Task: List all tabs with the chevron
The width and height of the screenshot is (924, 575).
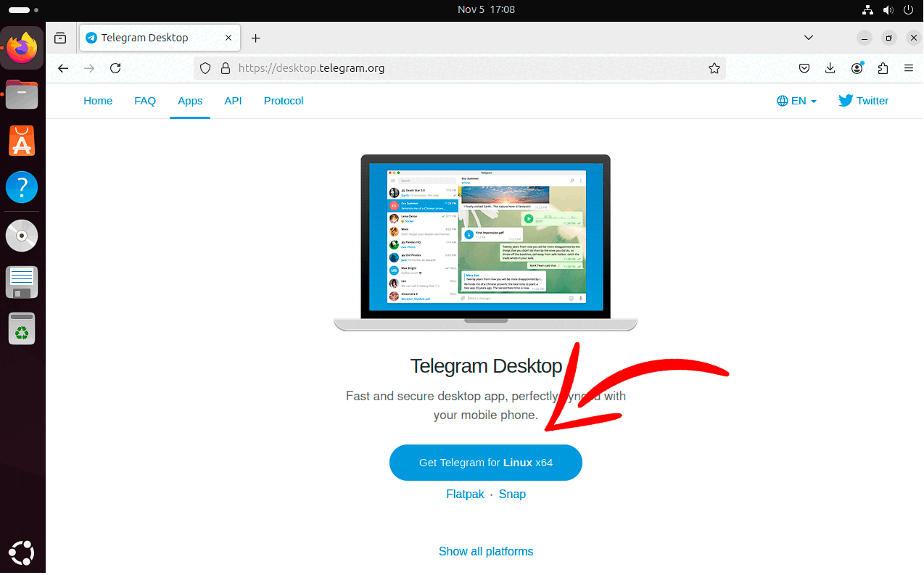Action: coord(809,38)
